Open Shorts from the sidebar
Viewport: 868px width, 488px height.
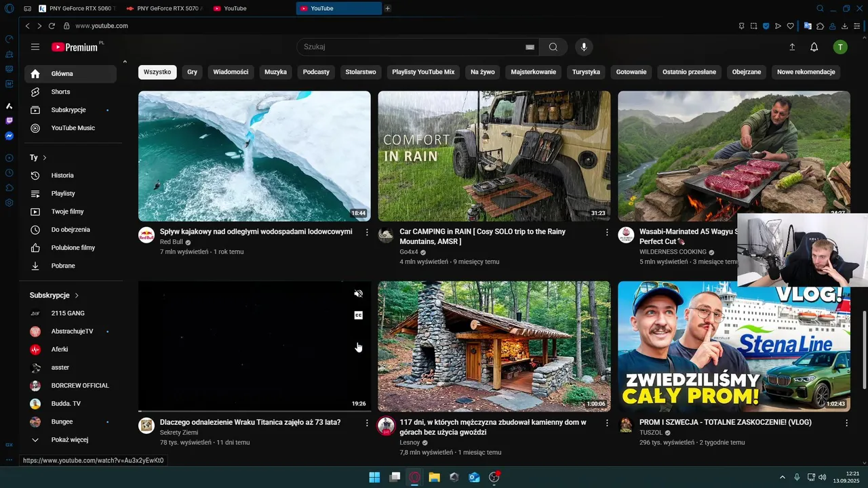click(71, 91)
